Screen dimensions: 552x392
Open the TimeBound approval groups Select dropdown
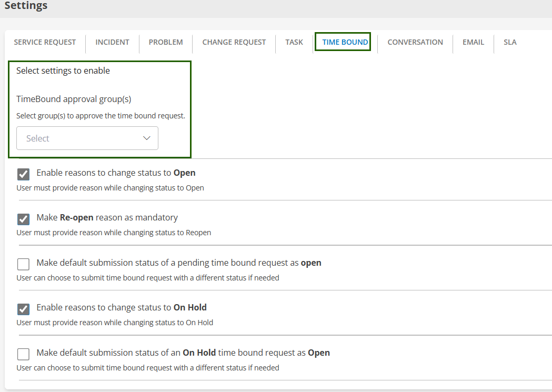point(79,138)
